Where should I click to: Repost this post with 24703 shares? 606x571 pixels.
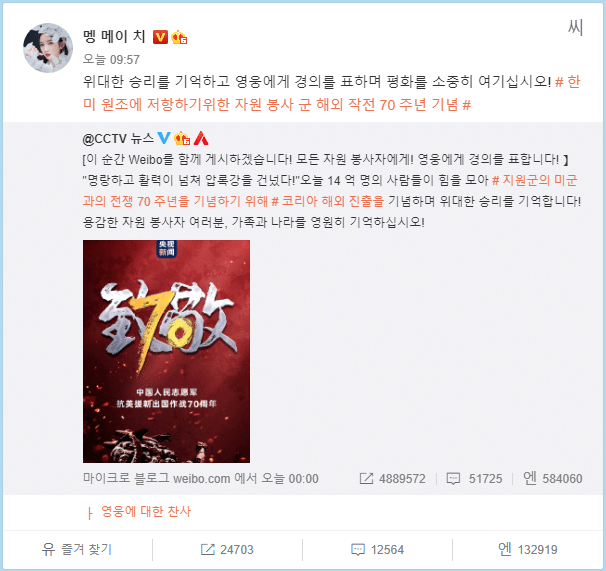pos(227,549)
